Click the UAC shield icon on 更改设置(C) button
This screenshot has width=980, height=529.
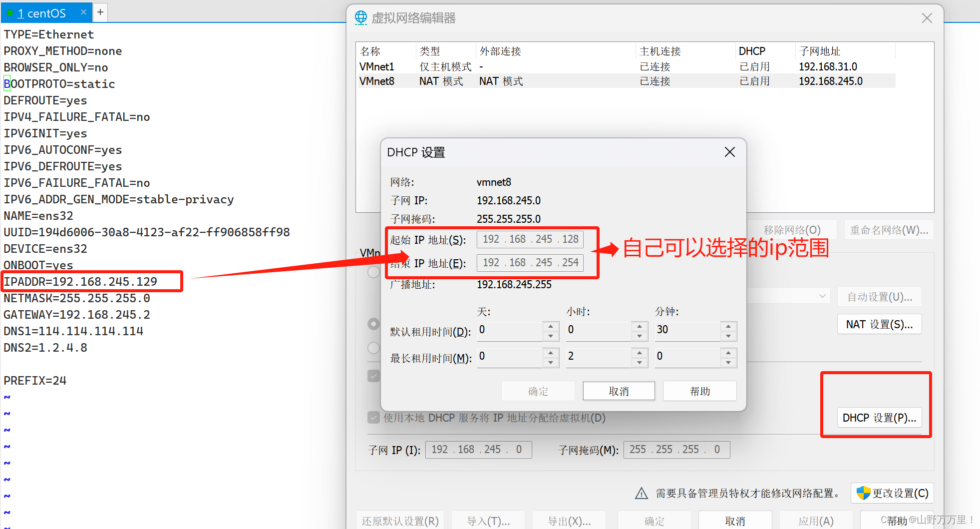(x=862, y=493)
